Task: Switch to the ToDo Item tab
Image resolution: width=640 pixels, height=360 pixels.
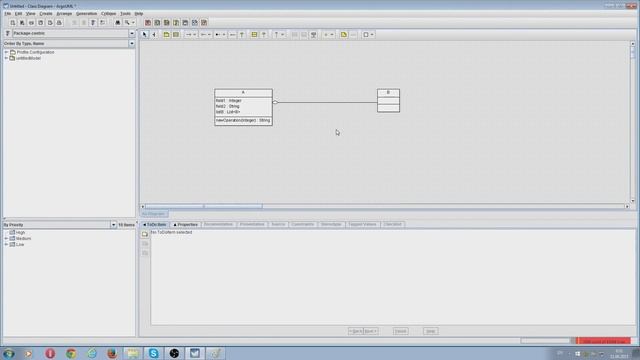Action: pyautogui.click(x=155, y=224)
